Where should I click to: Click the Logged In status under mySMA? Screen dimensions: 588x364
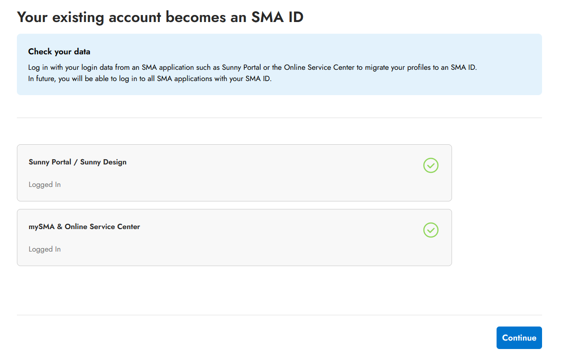[x=45, y=249]
